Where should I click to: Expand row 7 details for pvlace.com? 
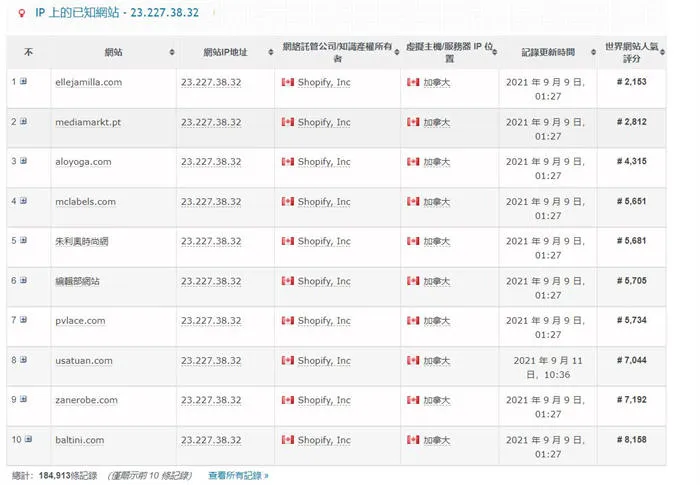pyautogui.click(x=23, y=320)
